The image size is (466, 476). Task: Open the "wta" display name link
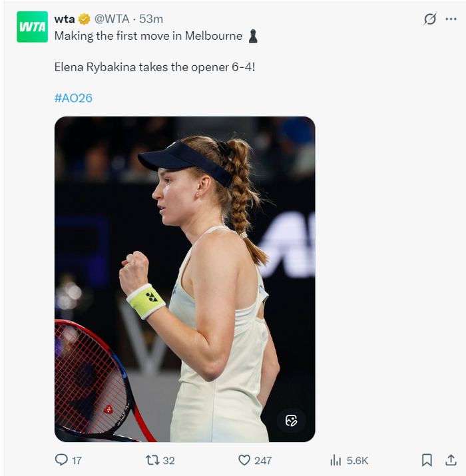point(65,19)
